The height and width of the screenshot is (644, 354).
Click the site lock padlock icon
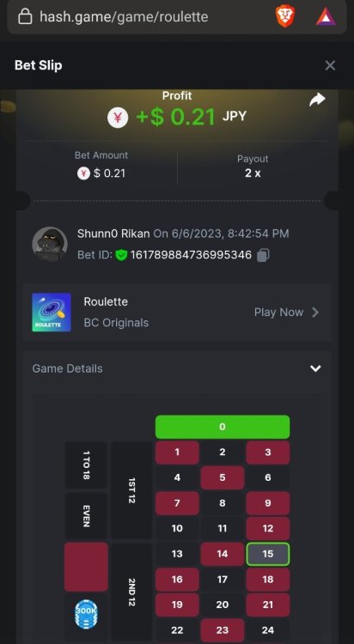pos(26,17)
